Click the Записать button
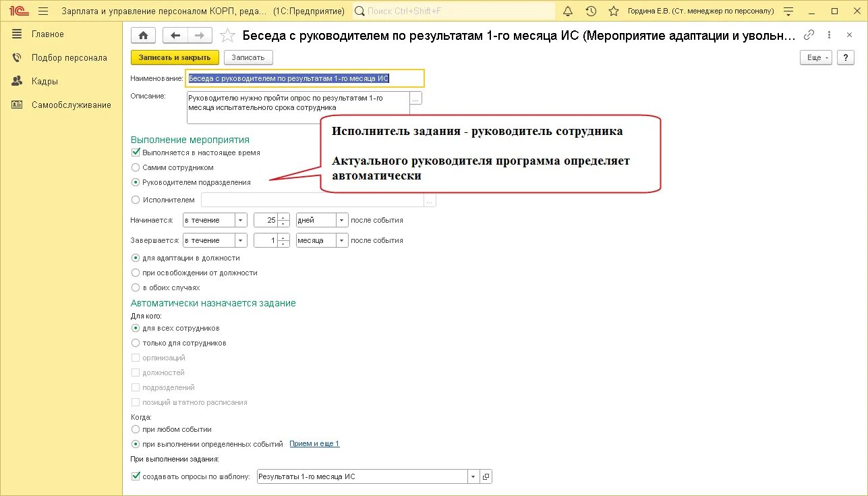The height and width of the screenshot is (496, 868). click(x=248, y=57)
